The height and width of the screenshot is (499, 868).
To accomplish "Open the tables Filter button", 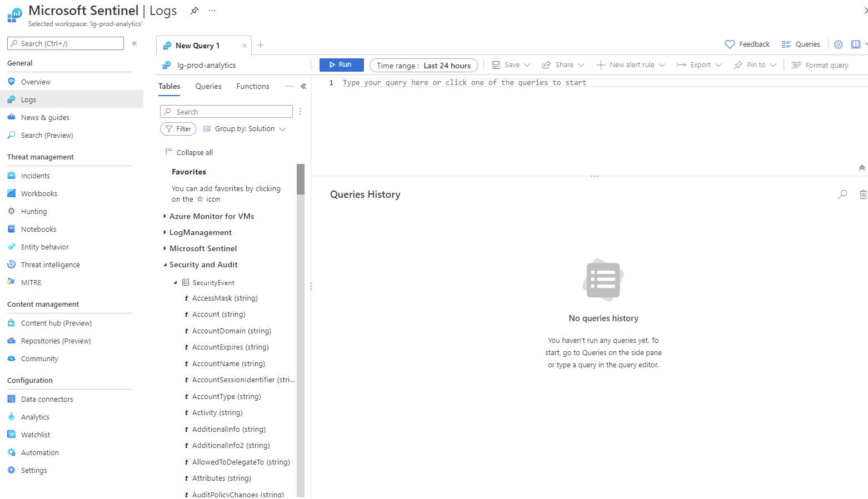I will [x=178, y=129].
